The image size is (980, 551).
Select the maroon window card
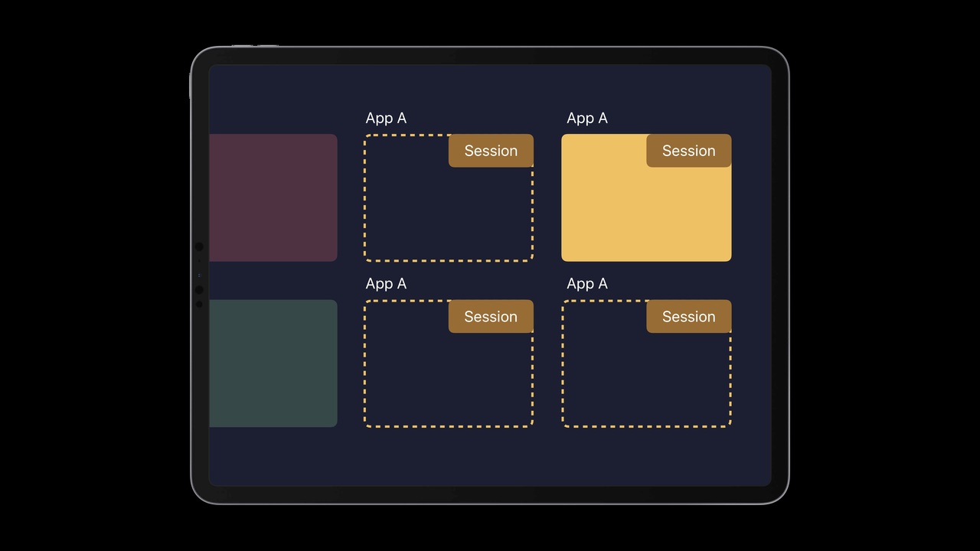coord(273,197)
